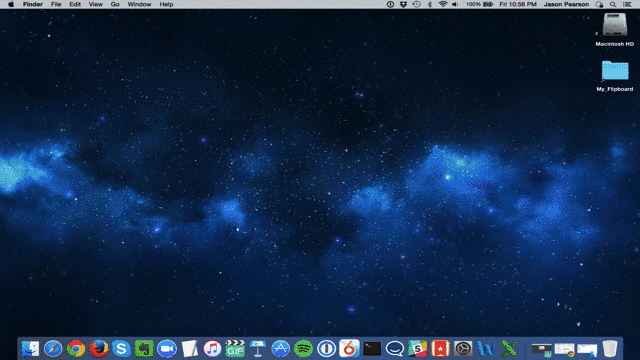The image size is (640, 360).
Task: Launch Google Chrome from the dock
Action: tap(76, 349)
